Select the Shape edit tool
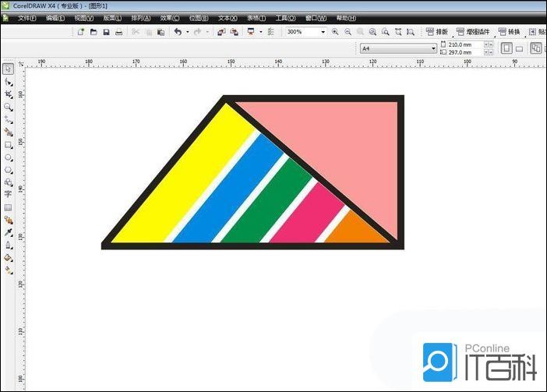The height and width of the screenshot is (392, 547). coord(9,82)
